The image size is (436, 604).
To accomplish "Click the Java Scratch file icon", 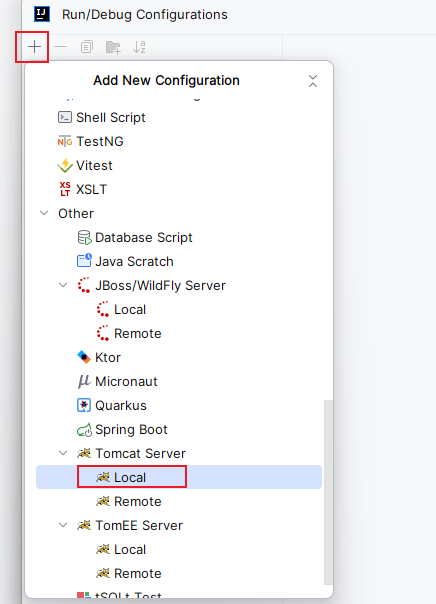I will (x=84, y=261).
